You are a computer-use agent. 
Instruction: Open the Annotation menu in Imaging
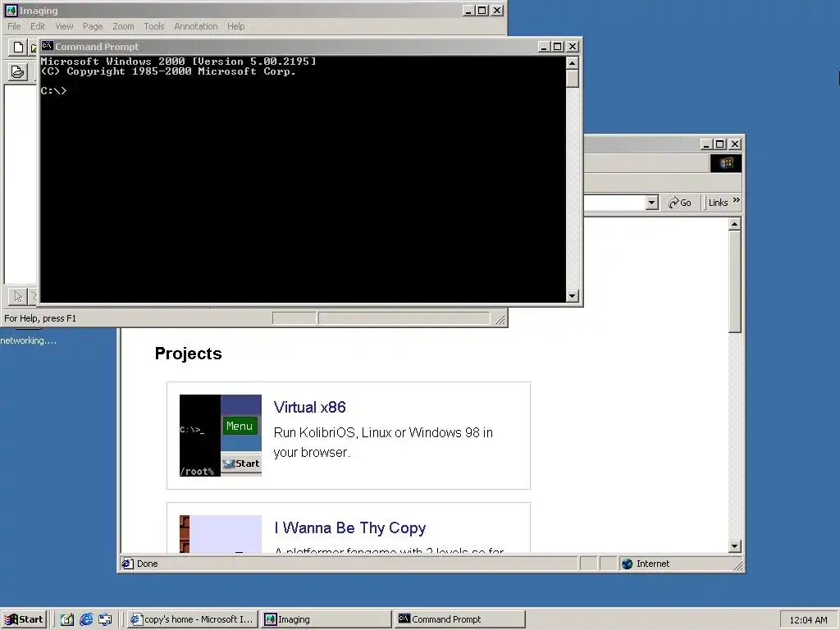(195, 26)
